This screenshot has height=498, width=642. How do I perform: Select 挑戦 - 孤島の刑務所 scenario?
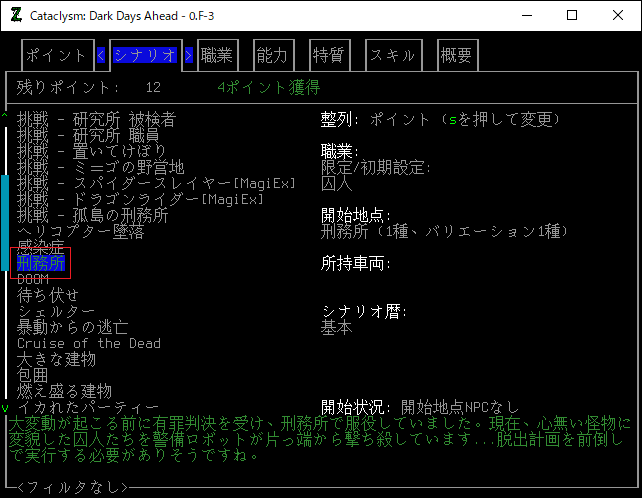click(x=92, y=215)
